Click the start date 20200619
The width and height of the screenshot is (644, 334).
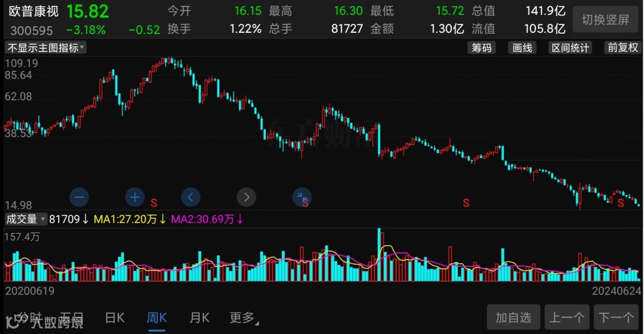(x=30, y=291)
